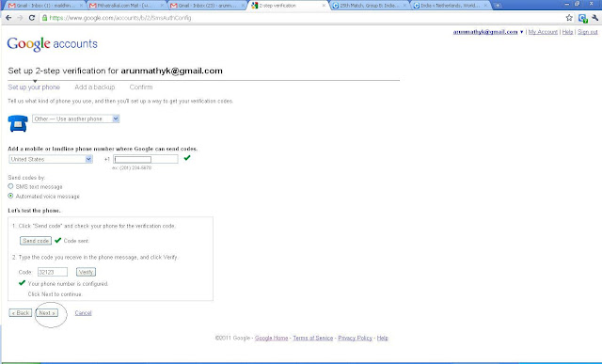Open the My Account link
The width and height of the screenshot is (602, 364).
point(543,32)
